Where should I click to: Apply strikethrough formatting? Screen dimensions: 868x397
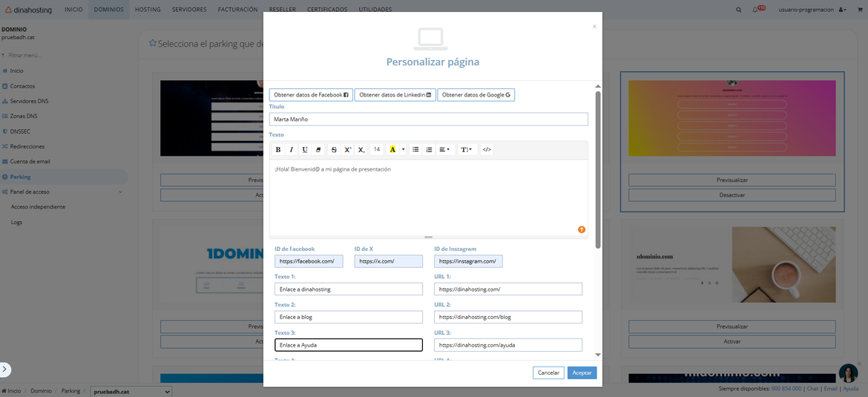coord(334,149)
